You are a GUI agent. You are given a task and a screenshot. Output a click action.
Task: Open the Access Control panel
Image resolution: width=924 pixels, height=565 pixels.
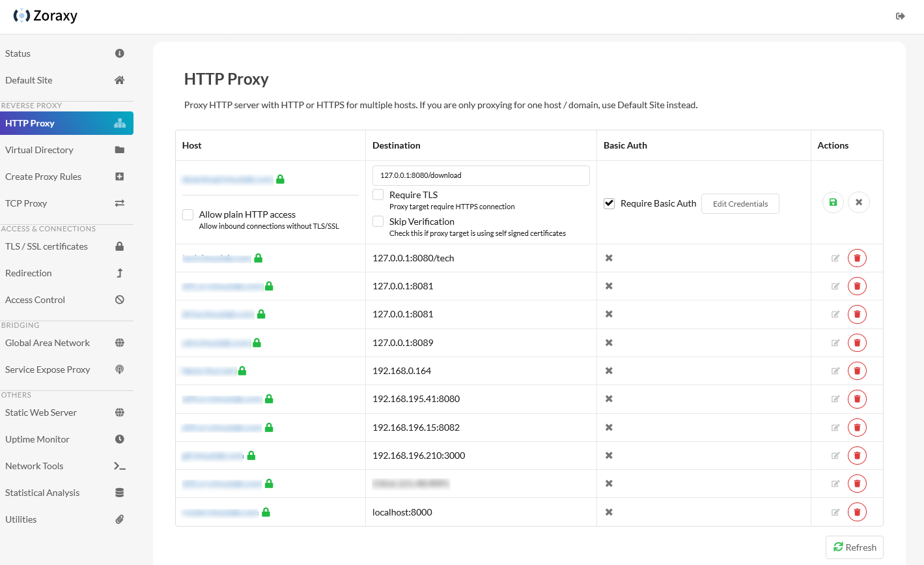(35, 299)
